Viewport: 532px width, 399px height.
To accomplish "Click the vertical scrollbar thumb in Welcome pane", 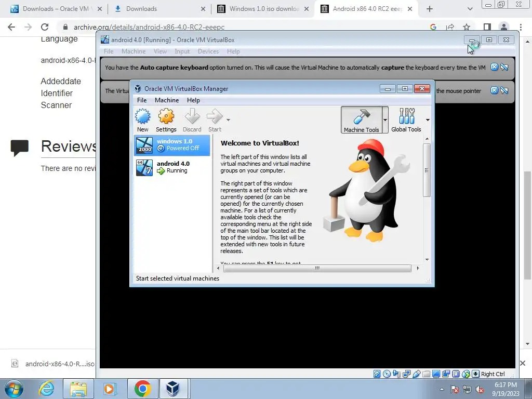I will (427, 170).
